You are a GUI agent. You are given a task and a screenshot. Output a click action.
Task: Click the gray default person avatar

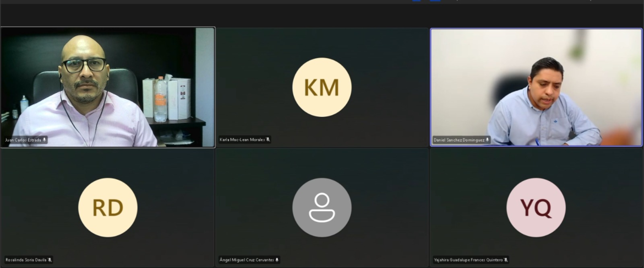321,207
